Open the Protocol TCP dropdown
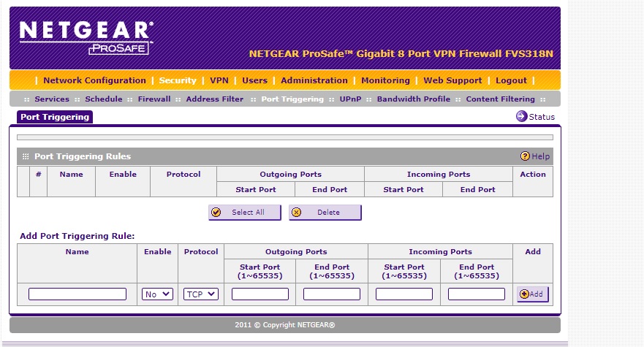 point(200,294)
